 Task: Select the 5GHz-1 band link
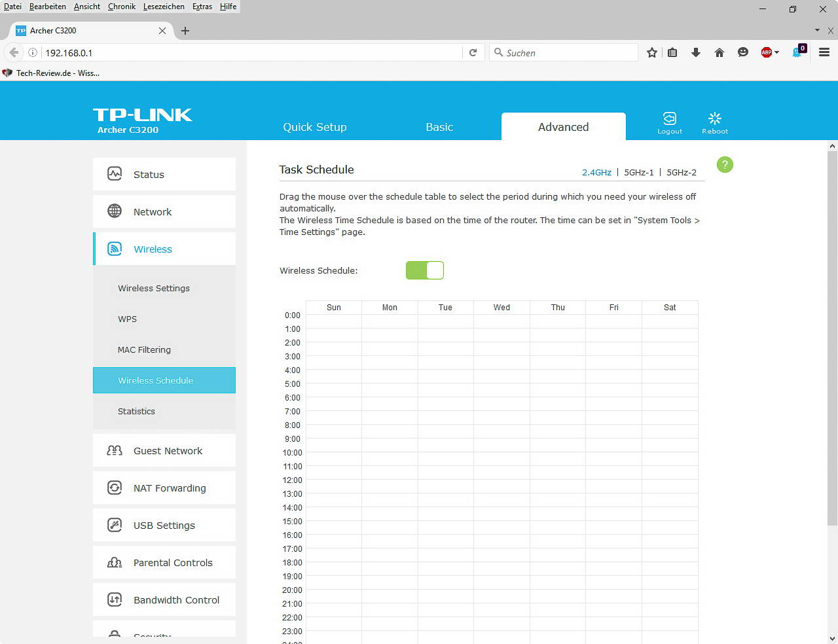(x=638, y=173)
